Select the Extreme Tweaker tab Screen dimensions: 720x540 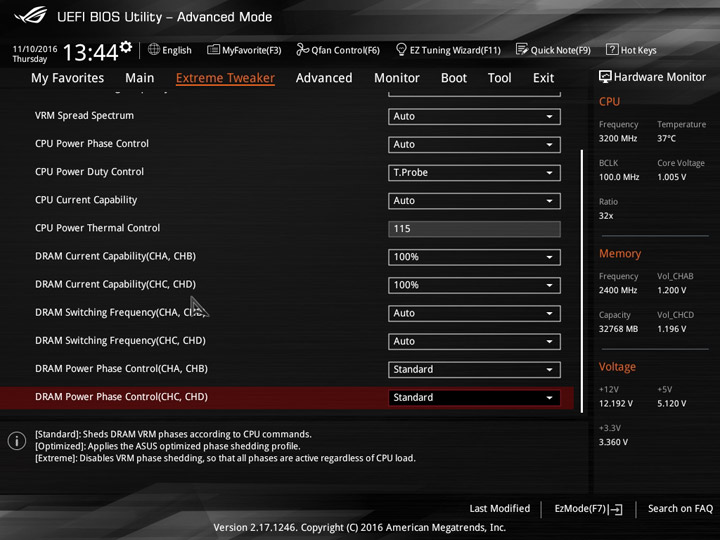225,78
